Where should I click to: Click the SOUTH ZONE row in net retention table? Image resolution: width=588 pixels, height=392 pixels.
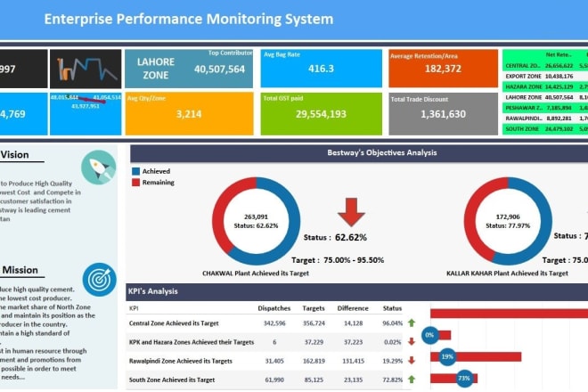tap(545, 128)
